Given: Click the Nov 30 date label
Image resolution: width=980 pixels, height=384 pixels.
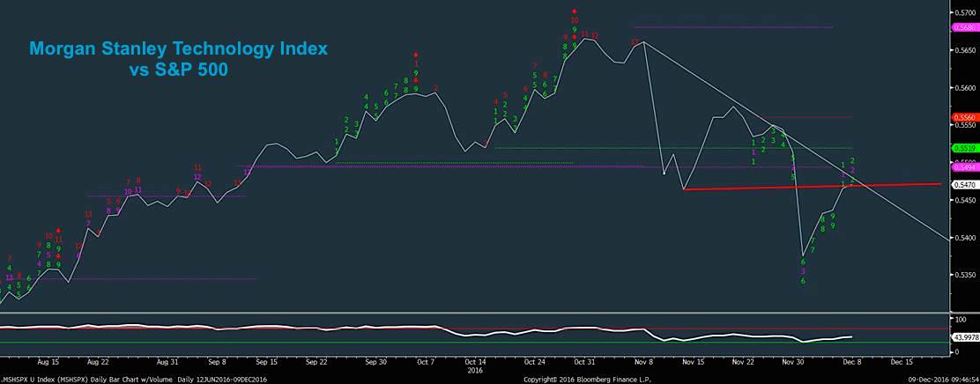Looking at the screenshot, I should coord(793,361).
